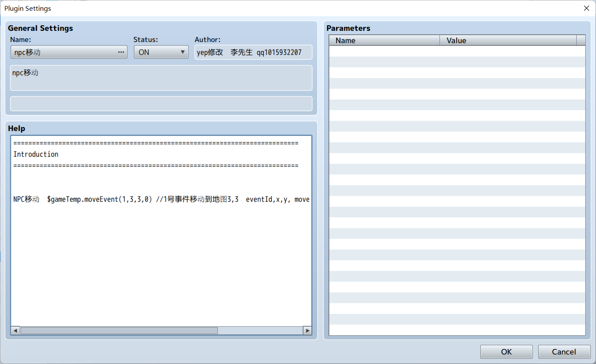596x364 pixels.
Task: Click the "$gameTemp.moveEvent(1,3,3,0)" code text
Action: click(x=100, y=199)
